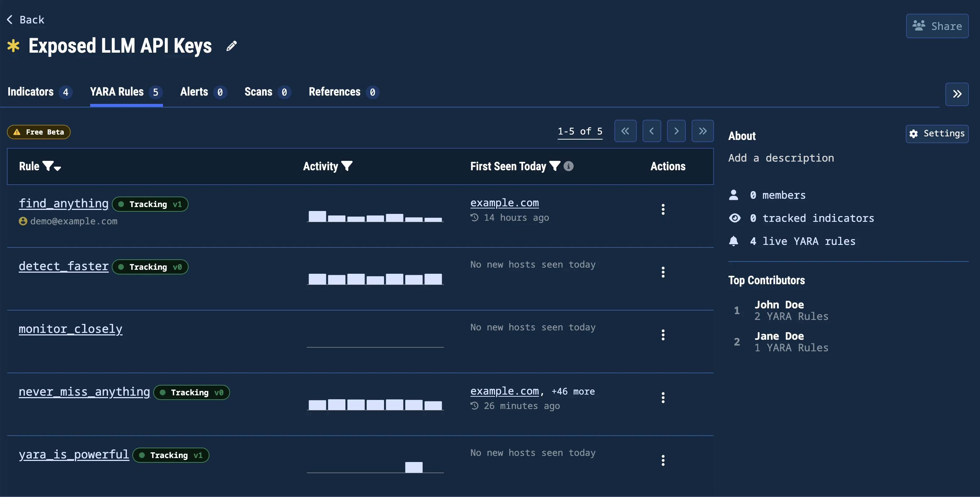This screenshot has width=980, height=497.
Task: Click the pencil edit title icon
Action: click(231, 46)
